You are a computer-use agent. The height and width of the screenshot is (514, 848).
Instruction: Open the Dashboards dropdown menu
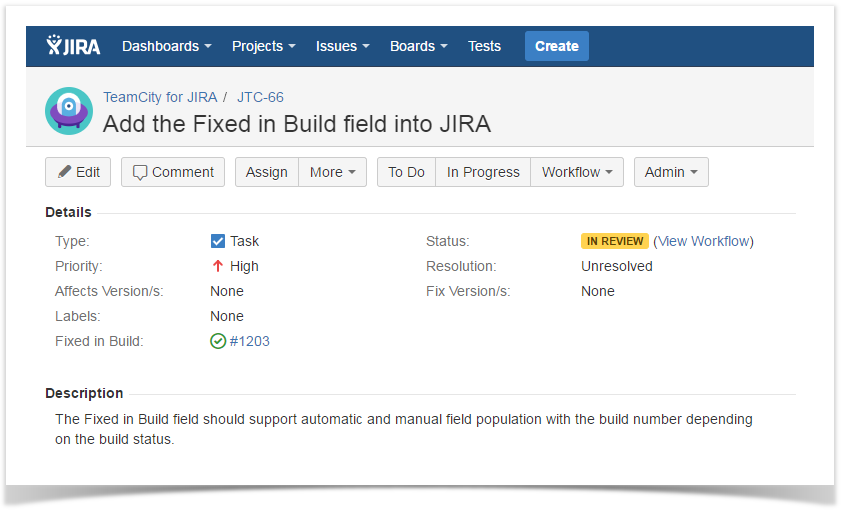point(166,46)
